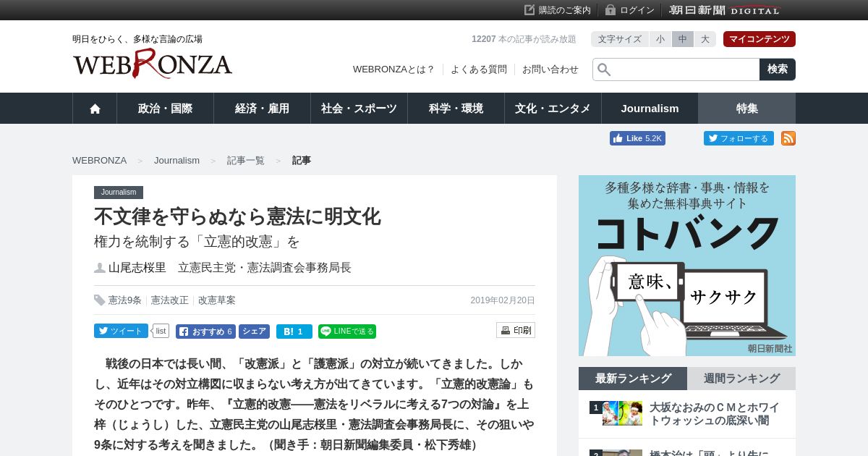Like the page on Facebook
This screenshot has height=456, width=868.
point(637,138)
